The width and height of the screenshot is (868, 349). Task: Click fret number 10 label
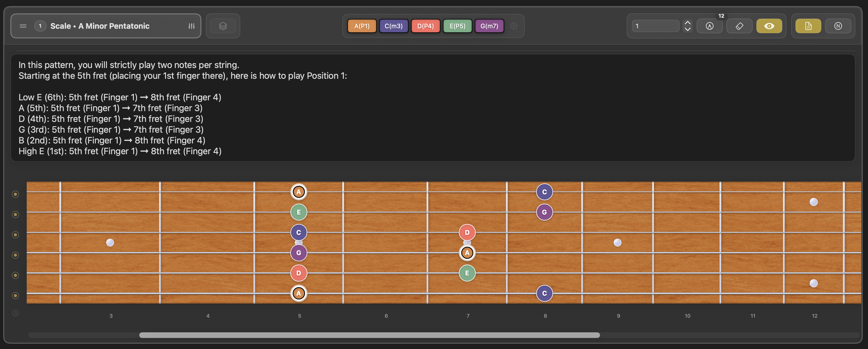(687, 316)
